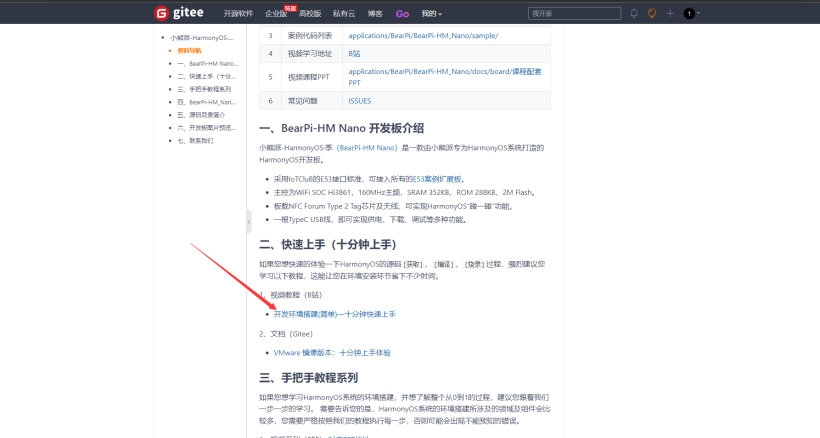Click the orange lightbulb icon in header

pos(651,13)
